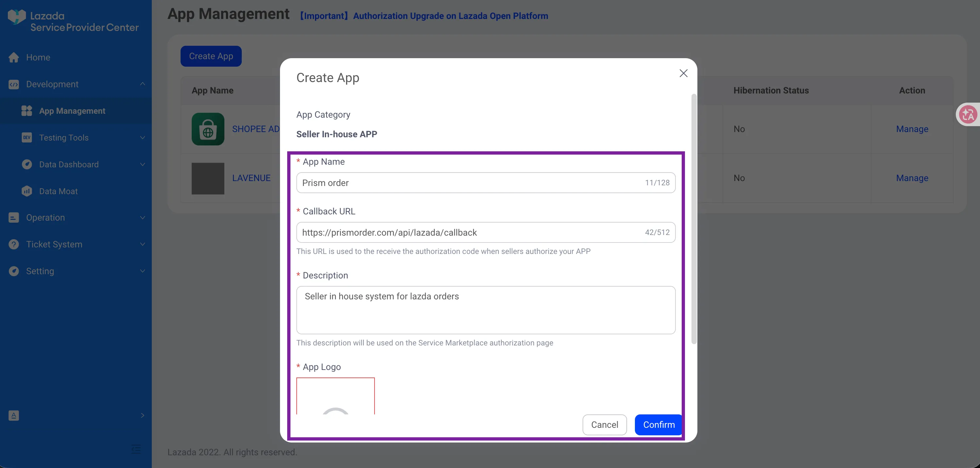Expand the language selector arrow
The image size is (980, 468).
coord(143,415)
